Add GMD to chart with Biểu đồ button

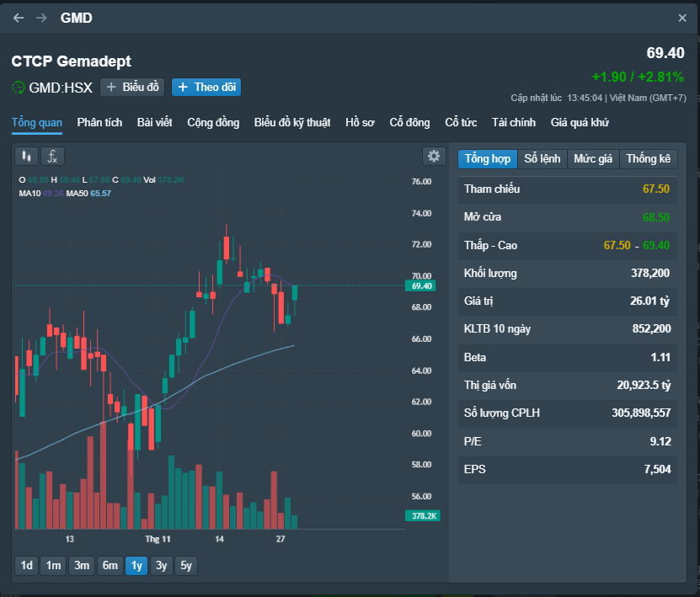132,87
